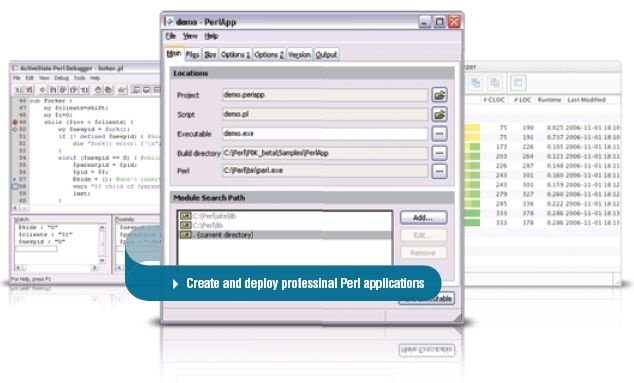Switch to the Options 1 tab
The width and height of the screenshot is (634, 383).
[x=235, y=55]
